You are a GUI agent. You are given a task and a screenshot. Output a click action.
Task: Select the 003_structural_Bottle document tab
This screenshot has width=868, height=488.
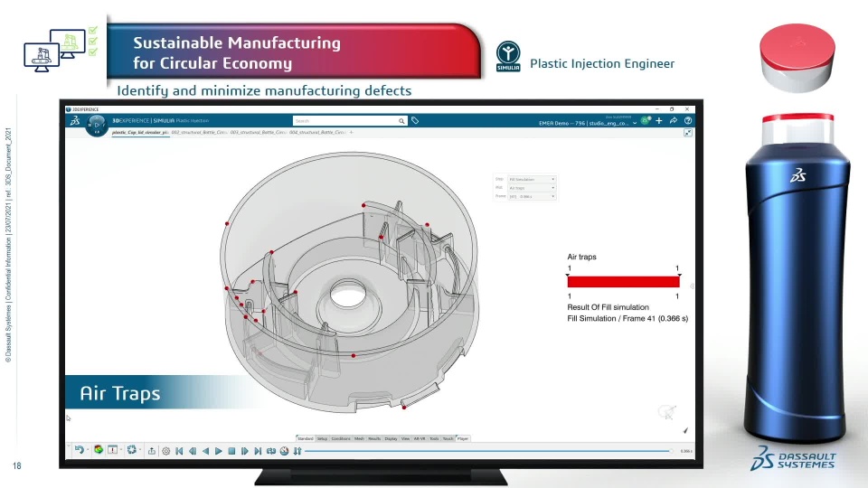pos(258,133)
